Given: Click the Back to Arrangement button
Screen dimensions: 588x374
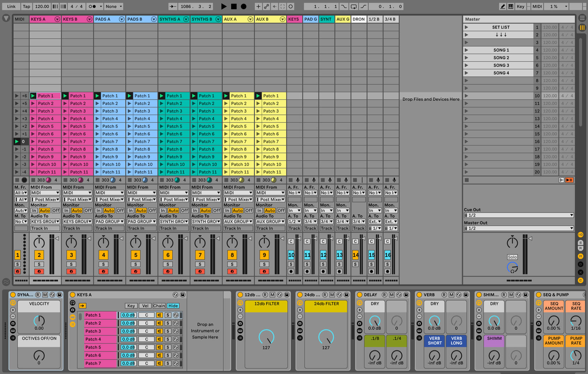Looking at the screenshot, I should [x=569, y=180].
